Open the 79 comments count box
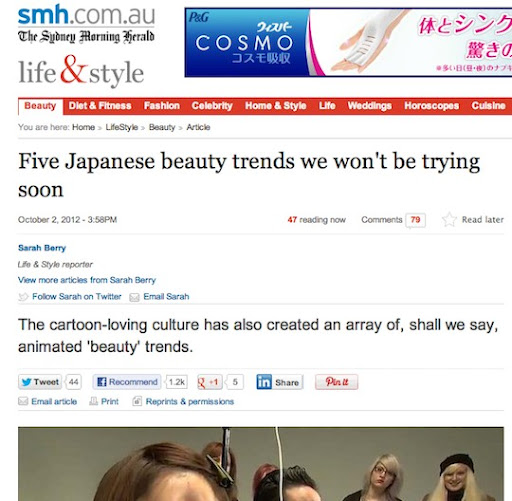This screenshot has width=512, height=501. 415,220
